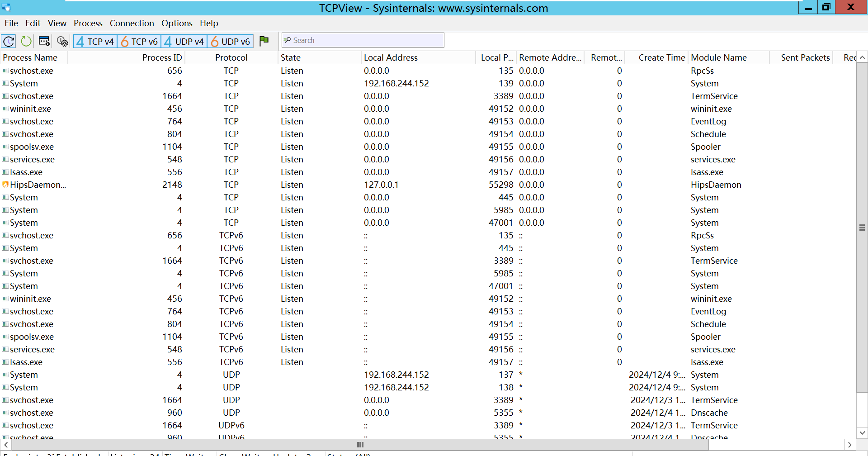Click icon of lsass.exe TCP row
868x456 pixels.
[x=5, y=172]
